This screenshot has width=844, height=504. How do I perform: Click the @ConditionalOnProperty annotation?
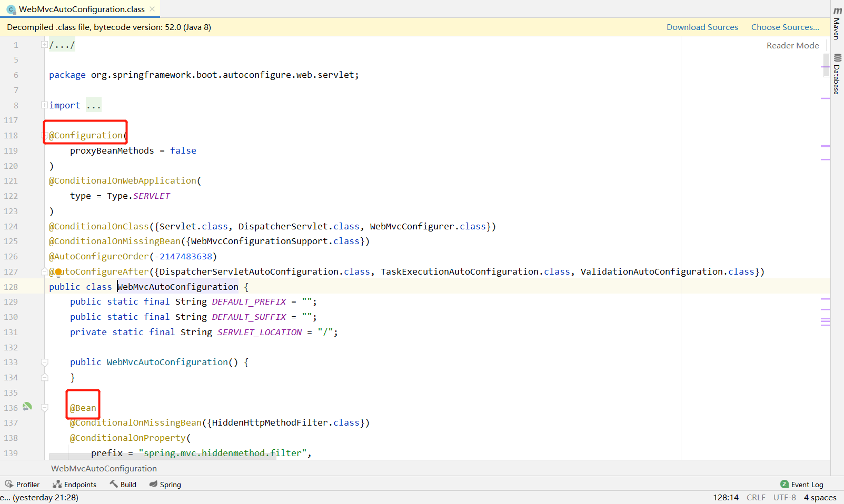[128, 438]
